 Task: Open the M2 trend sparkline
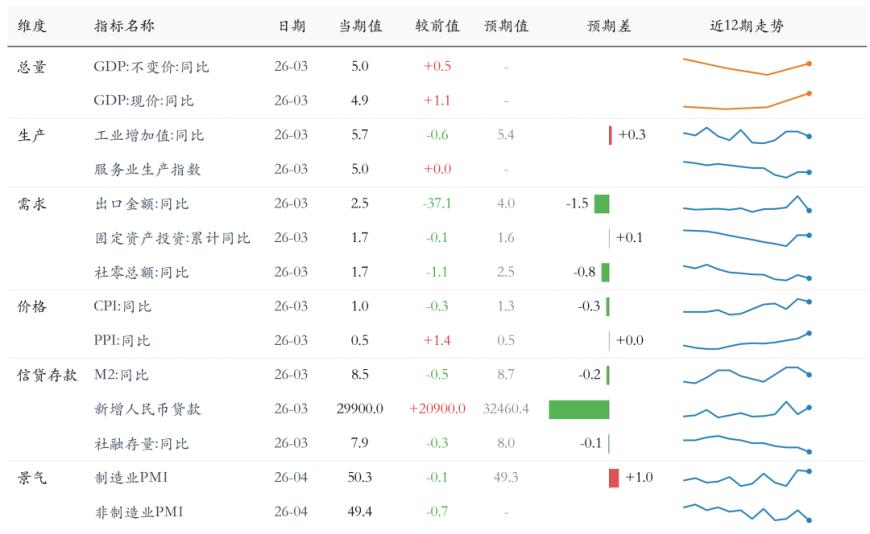(x=747, y=375)
